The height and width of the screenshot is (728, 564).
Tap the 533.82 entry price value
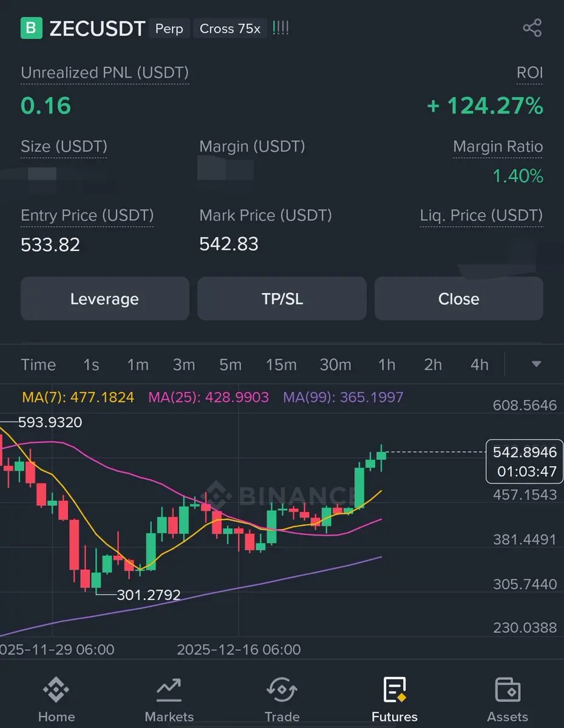coord(50,244)
